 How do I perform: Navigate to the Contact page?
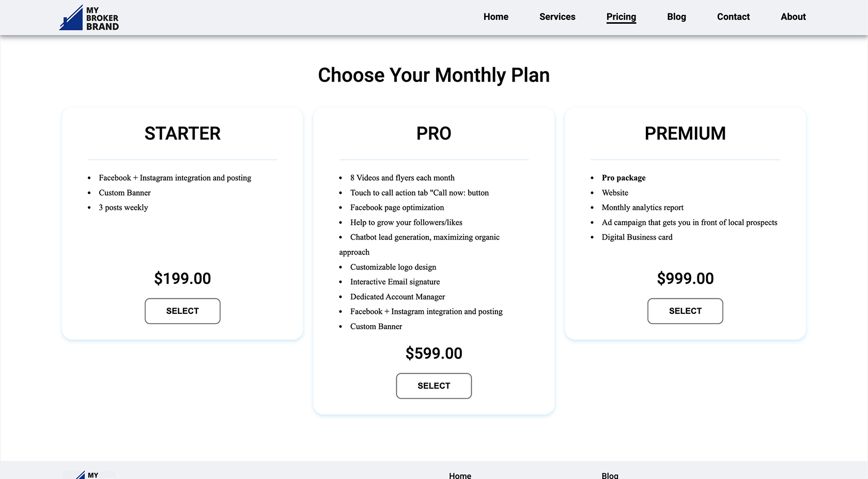coord(733,17)
